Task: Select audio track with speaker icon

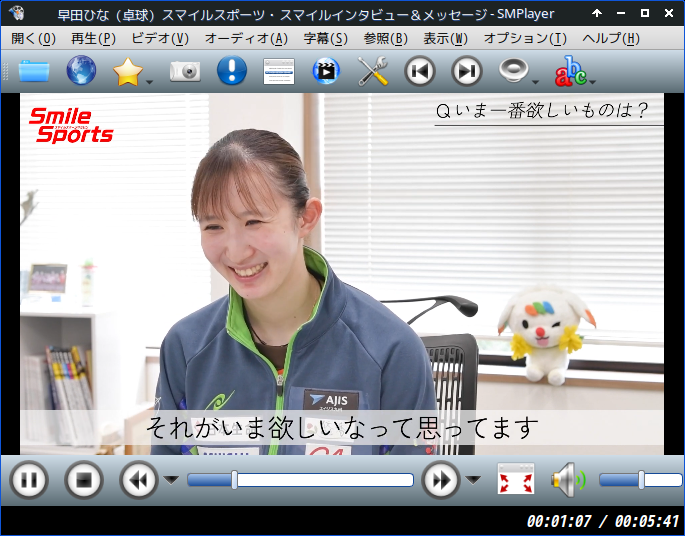Action: coord(514,70)
